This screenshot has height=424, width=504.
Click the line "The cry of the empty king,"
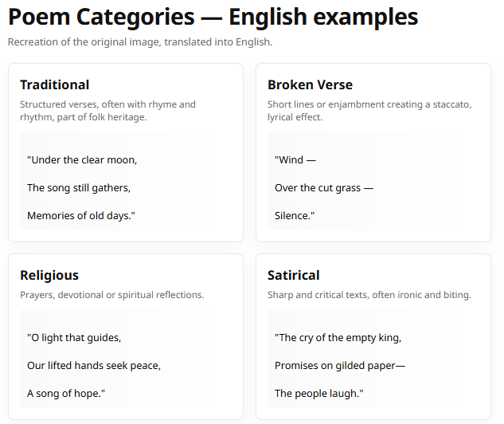click(338, 337)
